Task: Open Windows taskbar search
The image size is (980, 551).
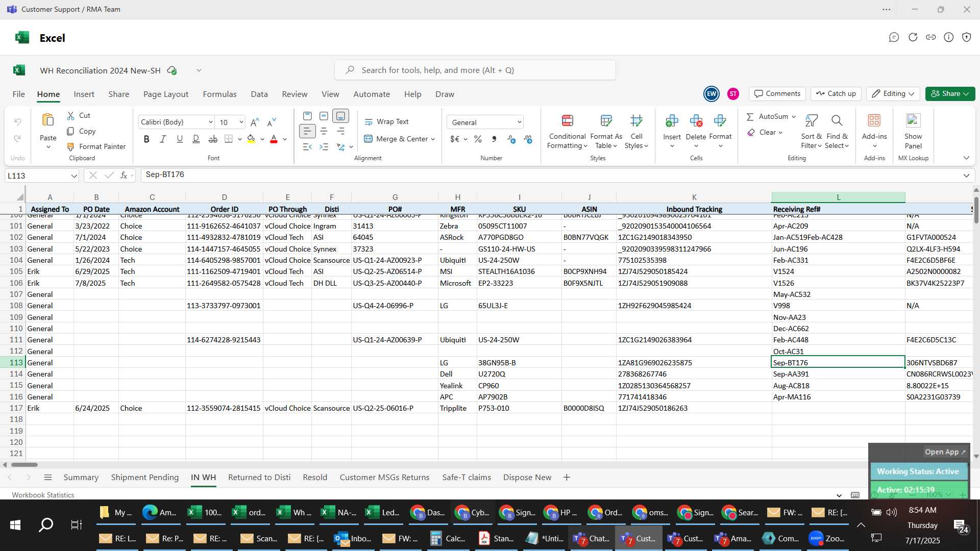Action: point(46,524)
